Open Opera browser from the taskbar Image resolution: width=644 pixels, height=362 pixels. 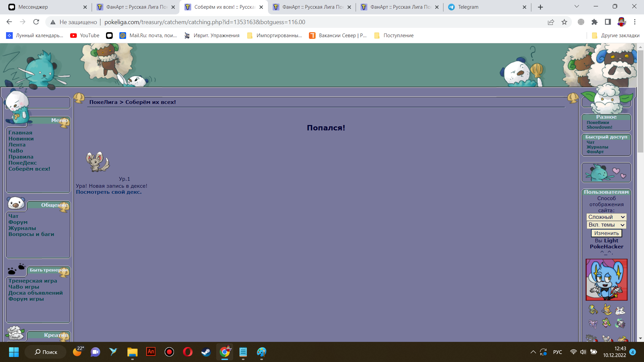coord(188,352)
